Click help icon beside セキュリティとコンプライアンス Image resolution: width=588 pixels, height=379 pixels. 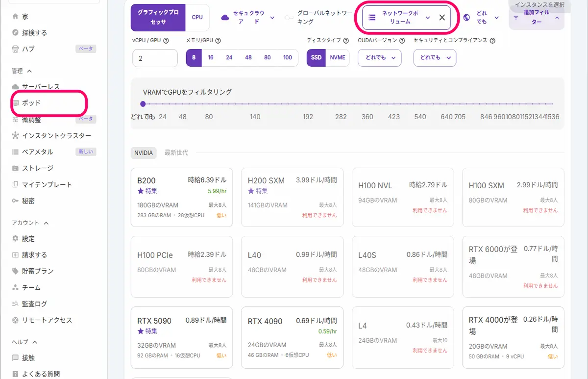point(492,41)
